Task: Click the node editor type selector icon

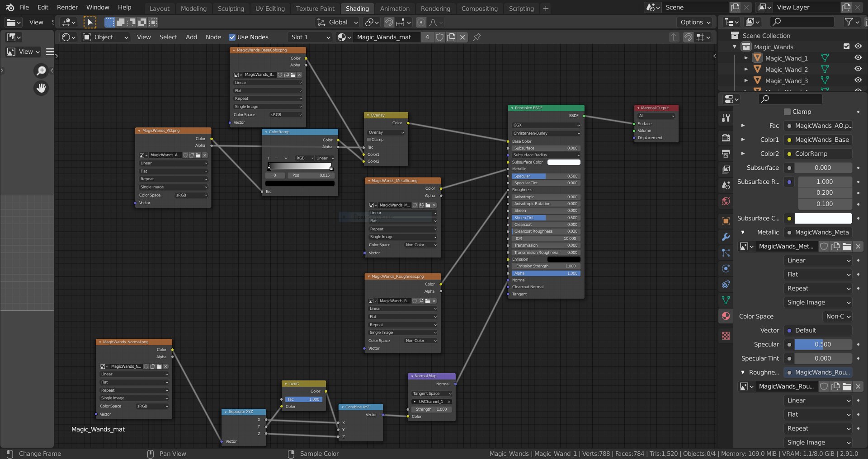Action: pyautogui.click(x=68, y=37)
